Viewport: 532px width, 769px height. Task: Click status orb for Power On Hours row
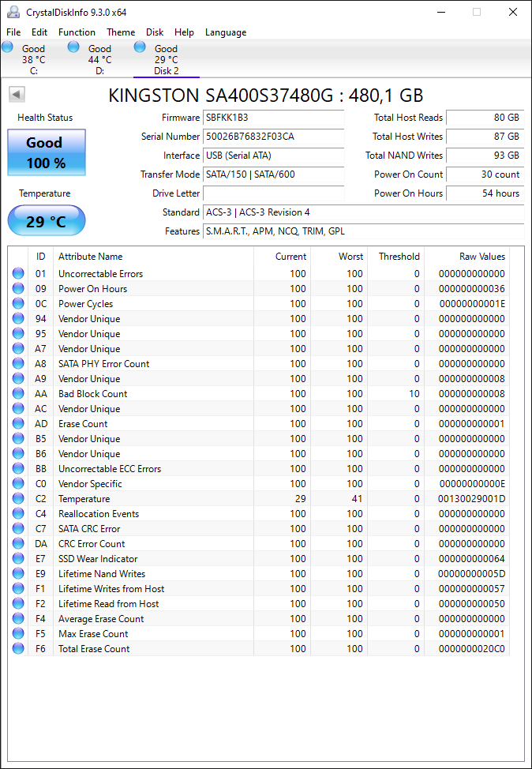click(18, 288)
